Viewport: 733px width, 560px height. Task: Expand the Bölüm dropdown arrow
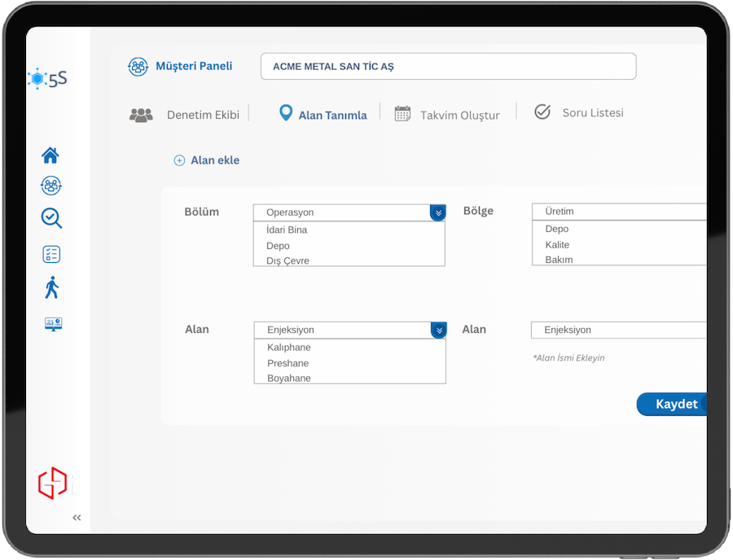pos(438,212)
